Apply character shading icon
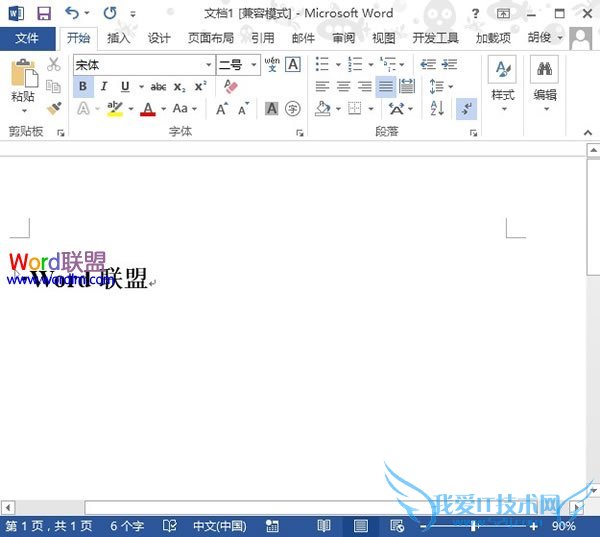The height and width of the screenshot is (537, 600). point(272,109)
